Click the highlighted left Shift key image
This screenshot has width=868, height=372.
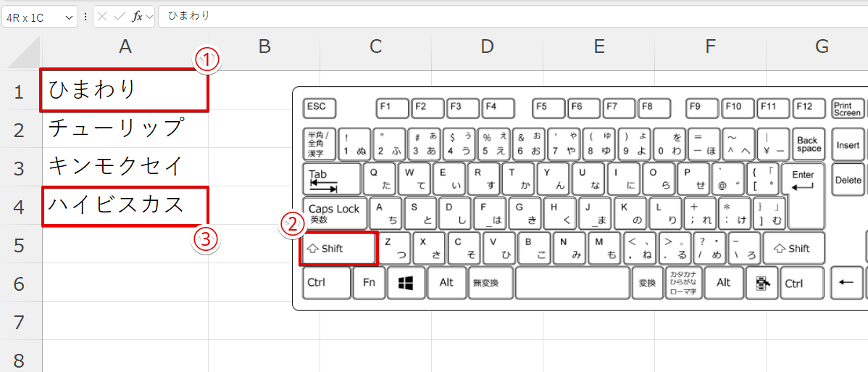[x=338, y=249]
